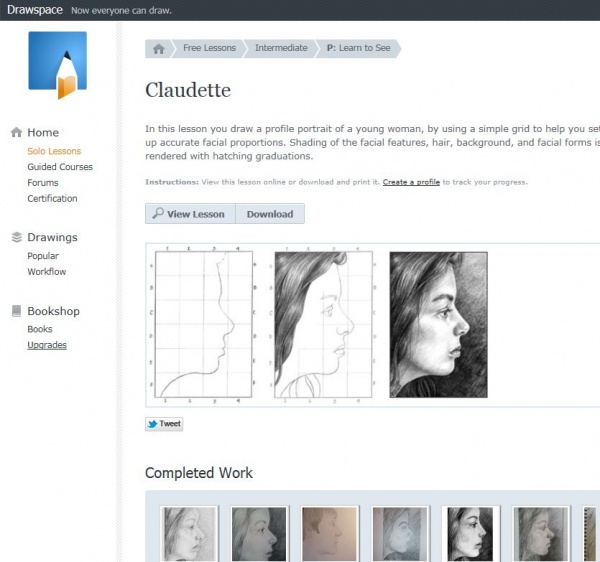The height and width of the screenshot is (562, 600).
Task: Open the half-shaded profile sketch image
Action: tap(323, 324)
